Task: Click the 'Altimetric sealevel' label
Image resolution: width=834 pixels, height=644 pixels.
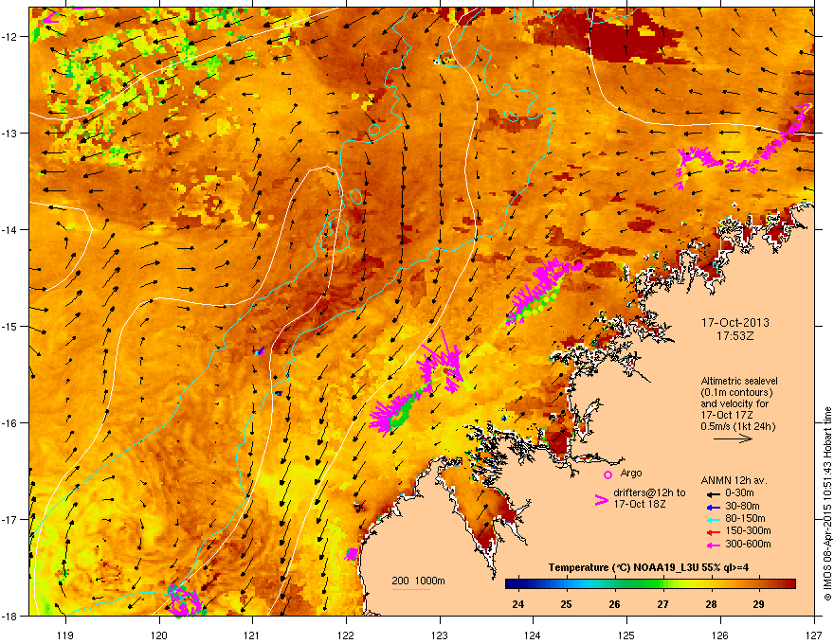Action: tap(739, 381)
